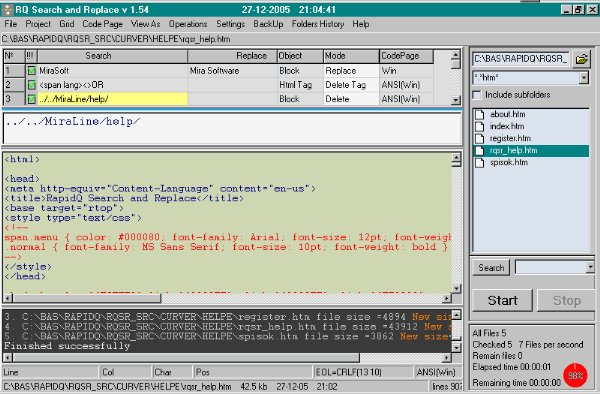The image size is (600, 394).
Task: Enable Include subfolders checkbox
Action: 477,95
